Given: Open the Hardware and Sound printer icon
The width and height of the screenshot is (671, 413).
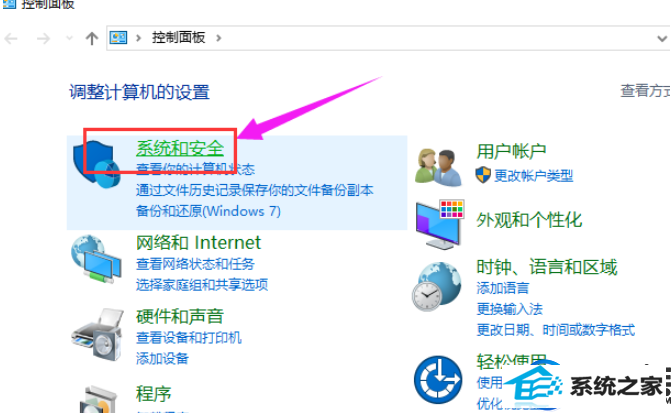Looking at the screenshot, I should [97, 334].
